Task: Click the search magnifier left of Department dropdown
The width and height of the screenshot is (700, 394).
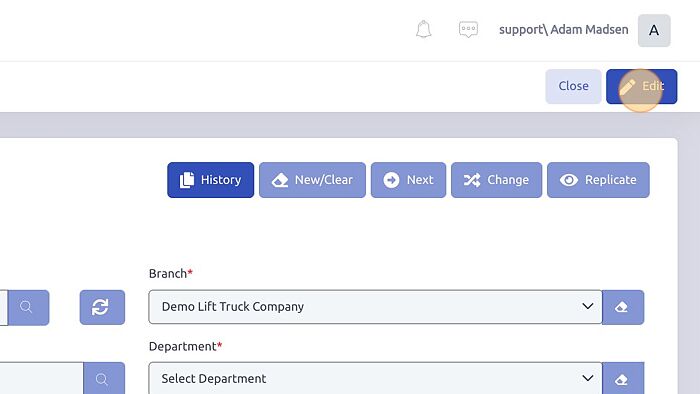Action: pyautogui.click(x=104, y=379)
